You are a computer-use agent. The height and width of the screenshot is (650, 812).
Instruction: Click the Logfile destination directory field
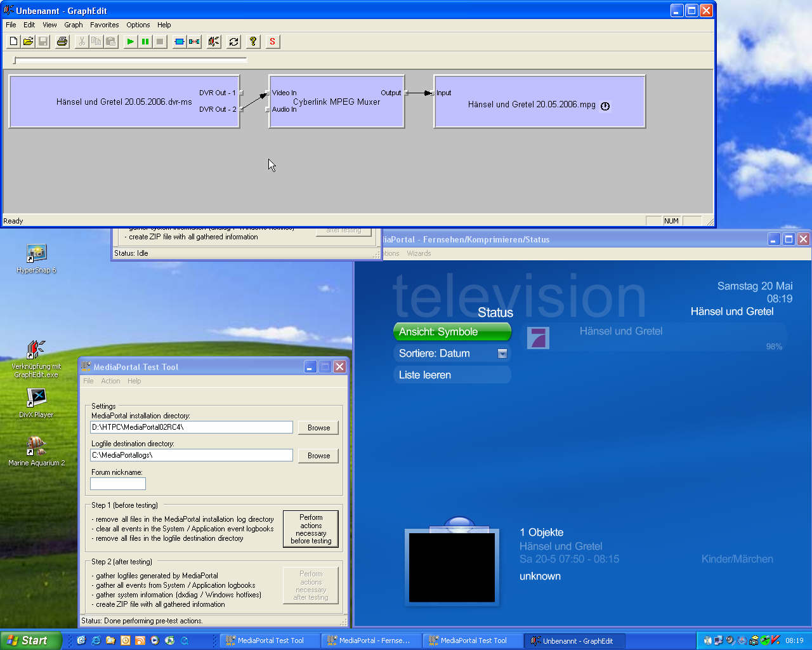pyautogui.click(x=192, y=455)
